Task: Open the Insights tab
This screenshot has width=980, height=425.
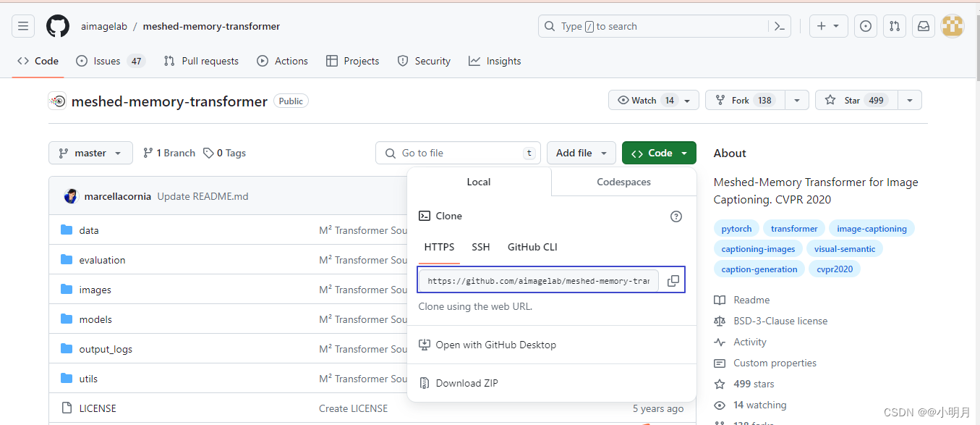Action: [x=495, y=61]
